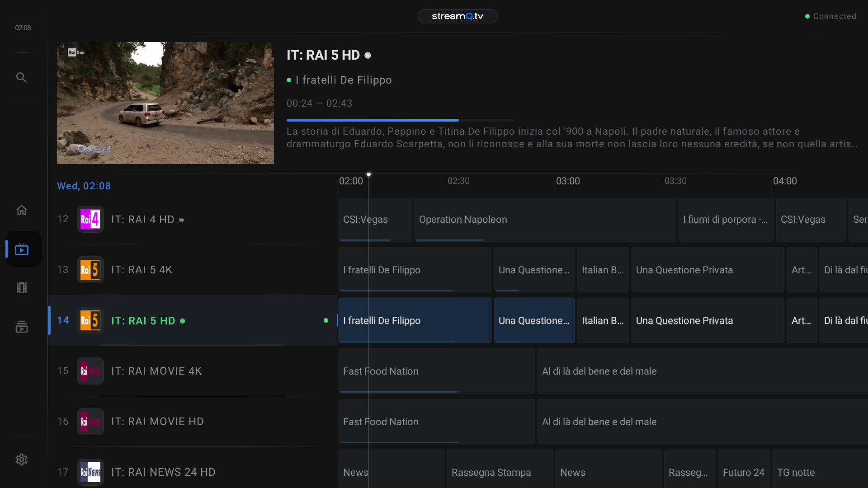Open Al di là del bene on RAI MOVIE HD
868x488 pixels.
[x=703, y=422]
